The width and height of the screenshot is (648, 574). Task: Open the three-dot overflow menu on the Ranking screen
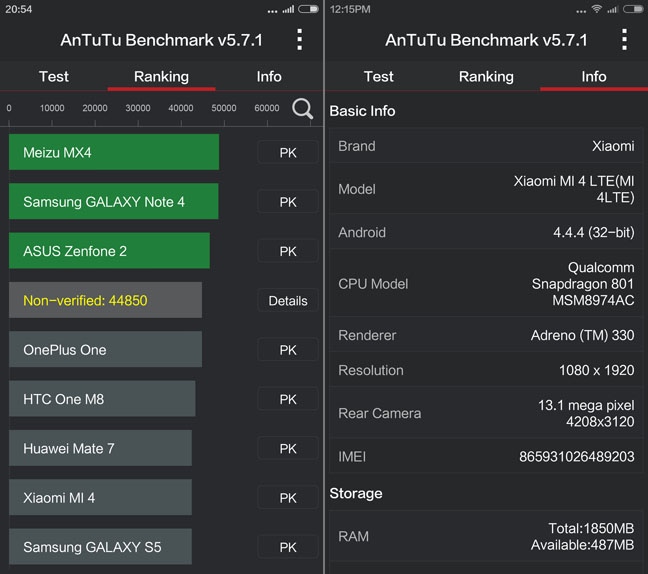(300, 40)
